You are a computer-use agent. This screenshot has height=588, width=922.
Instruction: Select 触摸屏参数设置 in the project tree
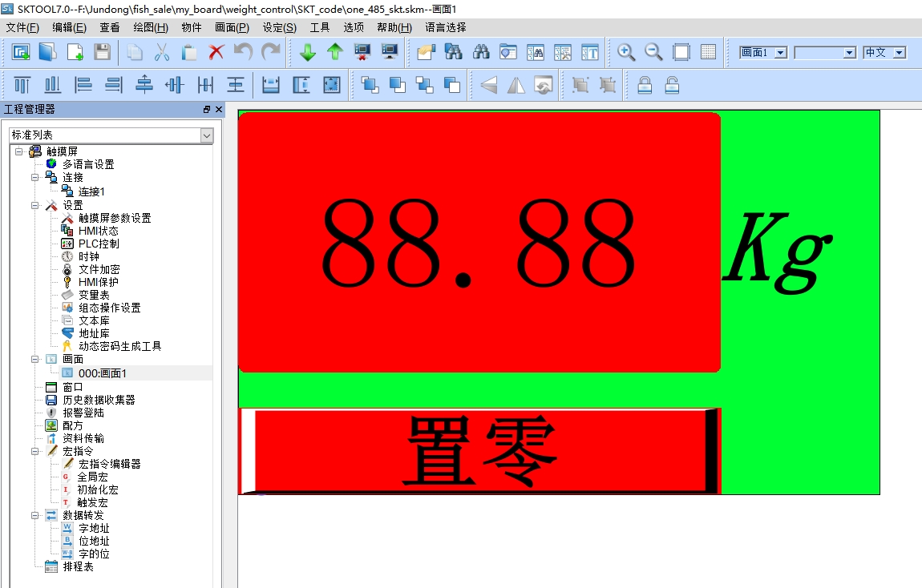click(114, 218)
